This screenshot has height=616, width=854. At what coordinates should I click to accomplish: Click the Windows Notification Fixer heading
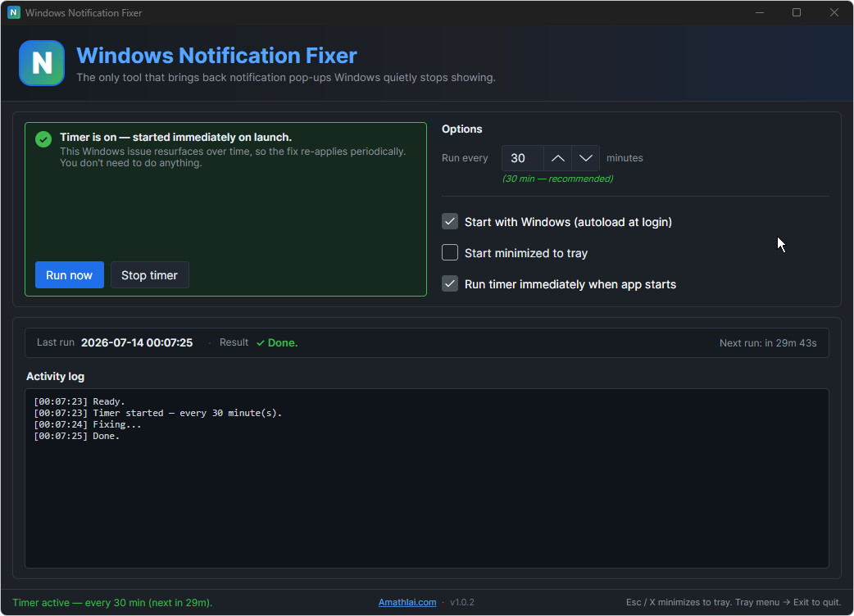tap(216, 56)
